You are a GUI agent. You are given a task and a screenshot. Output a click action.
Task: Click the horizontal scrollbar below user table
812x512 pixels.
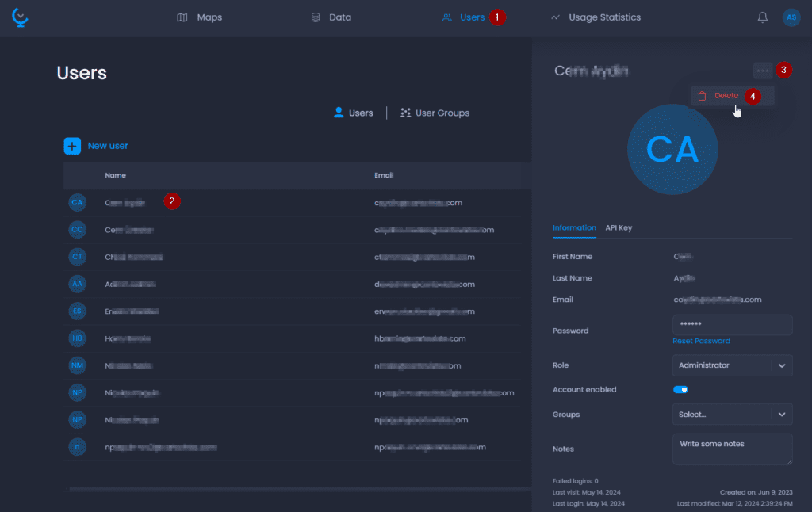point(299,488)
